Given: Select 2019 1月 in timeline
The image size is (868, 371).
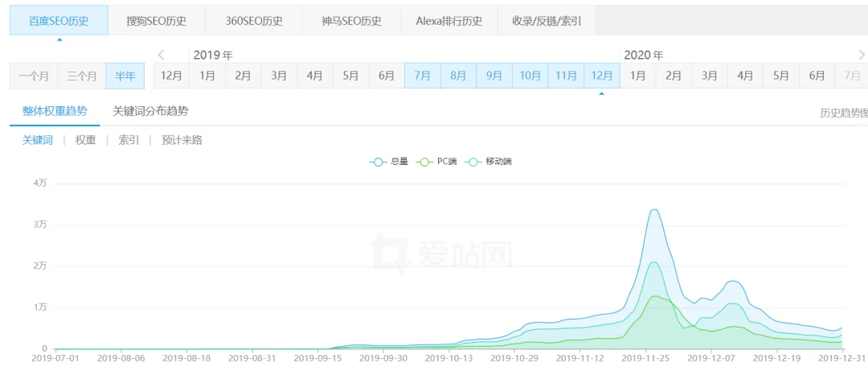Looking at the screenshot, I should click(207, 76).
